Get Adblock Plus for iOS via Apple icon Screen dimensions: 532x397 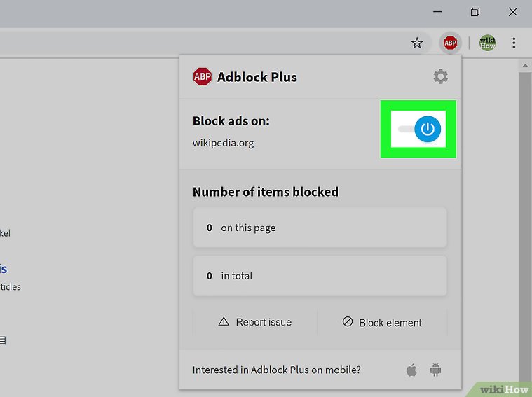pos(412,370)
